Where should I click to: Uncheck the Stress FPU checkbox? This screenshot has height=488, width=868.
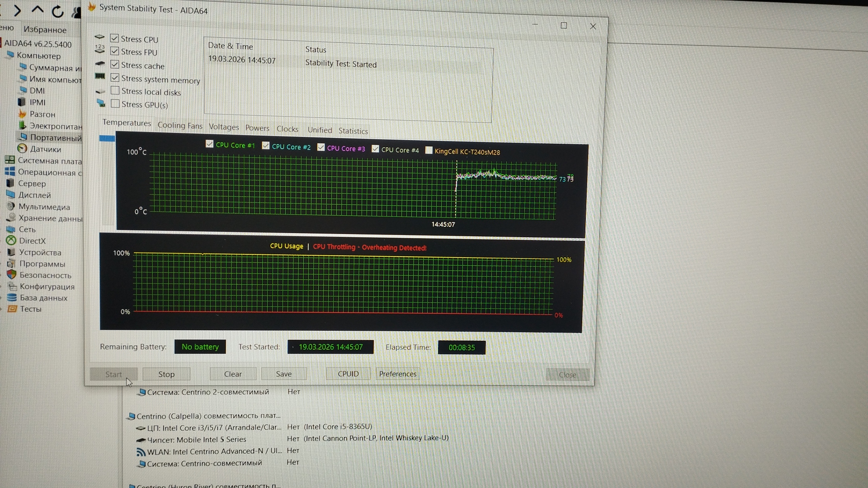[115, 52]
